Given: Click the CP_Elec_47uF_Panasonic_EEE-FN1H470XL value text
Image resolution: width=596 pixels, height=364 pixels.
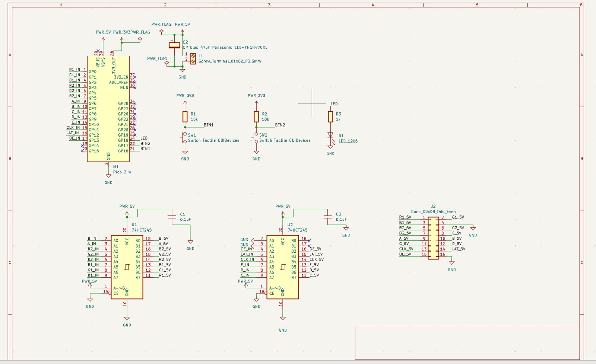Looking at the screenshot, I should tap(225, 48).
